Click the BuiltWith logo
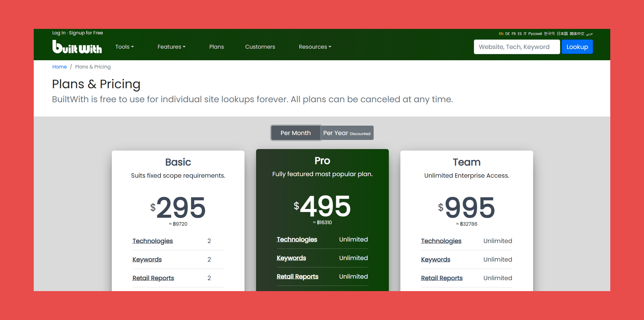 [x=77, y=47]
